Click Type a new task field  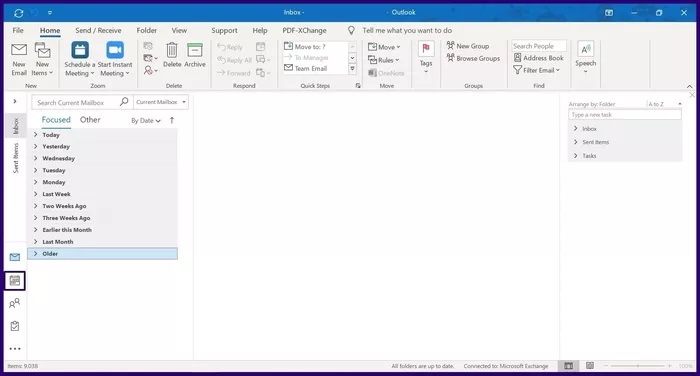(625, 115)
